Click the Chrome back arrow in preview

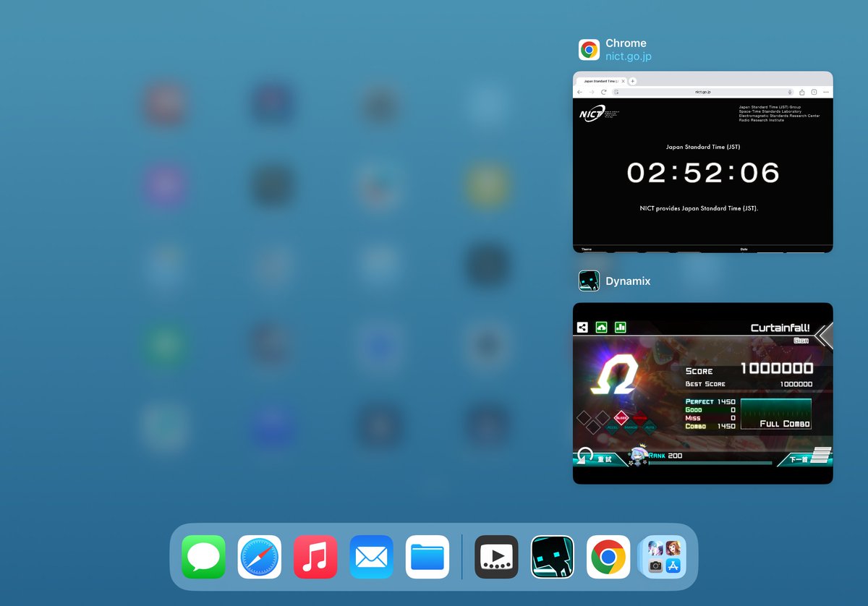[x=580, y=92]
